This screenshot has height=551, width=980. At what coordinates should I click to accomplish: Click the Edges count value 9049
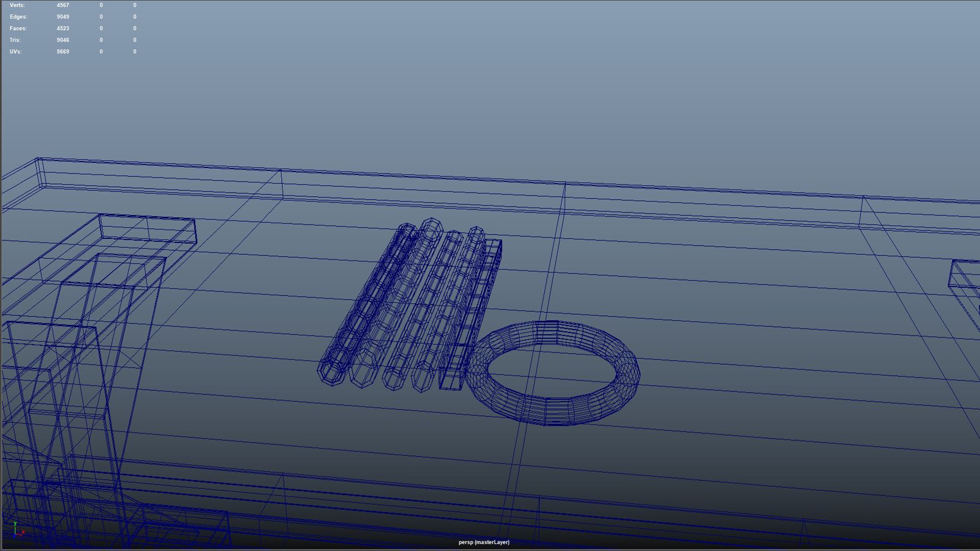tap(63, 17)
